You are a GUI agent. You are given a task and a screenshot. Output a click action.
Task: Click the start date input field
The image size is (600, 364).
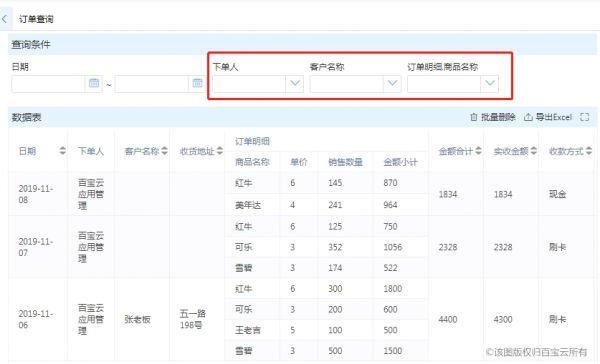pyautogui.click(x=48, y=84)
